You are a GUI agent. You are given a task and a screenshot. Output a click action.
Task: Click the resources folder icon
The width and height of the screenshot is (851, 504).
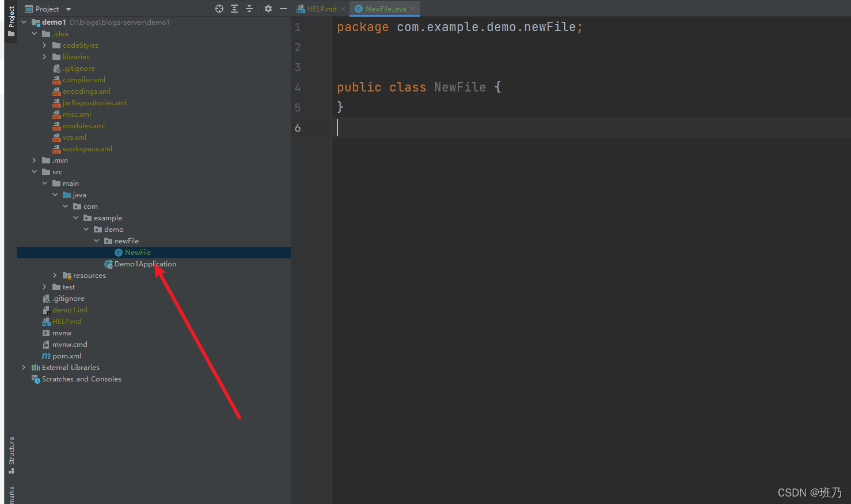[67, 276]
